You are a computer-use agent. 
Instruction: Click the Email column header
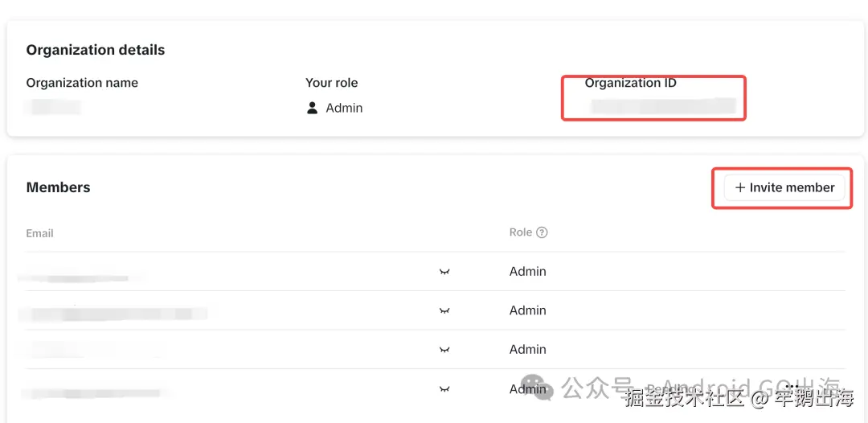click(x=39, y=233)
